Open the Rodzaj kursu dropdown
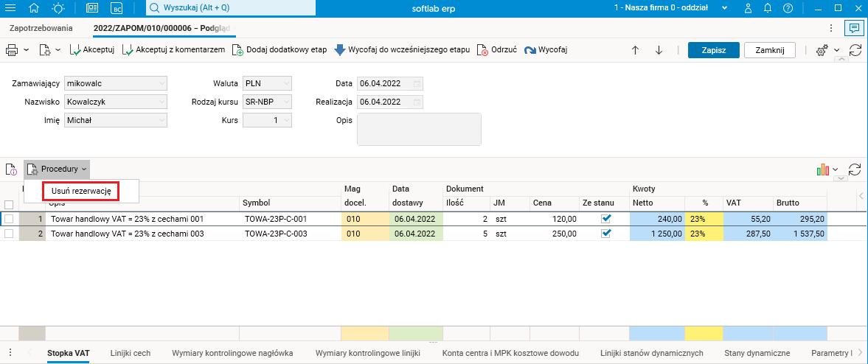Screen dimensions: 868x364 pyautogui.click(x=286, y=102)
